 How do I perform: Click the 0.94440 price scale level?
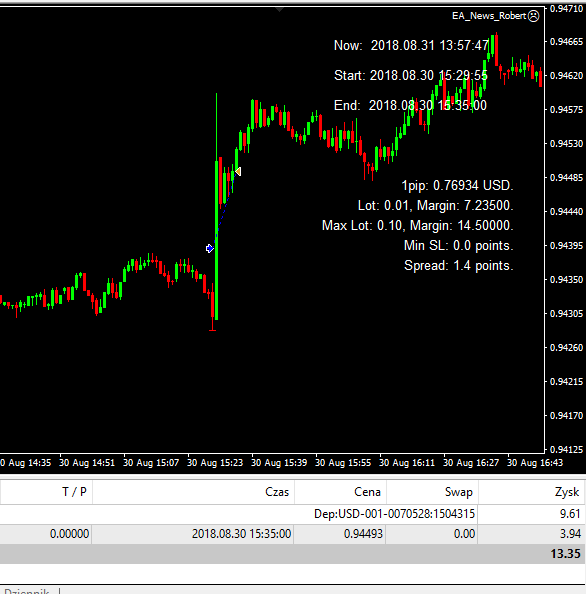566,212
